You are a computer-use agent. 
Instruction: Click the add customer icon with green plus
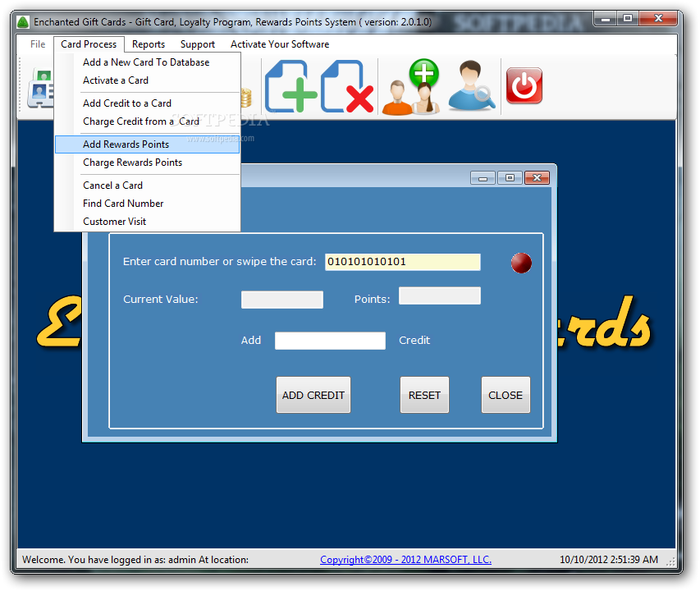(410, 86)
